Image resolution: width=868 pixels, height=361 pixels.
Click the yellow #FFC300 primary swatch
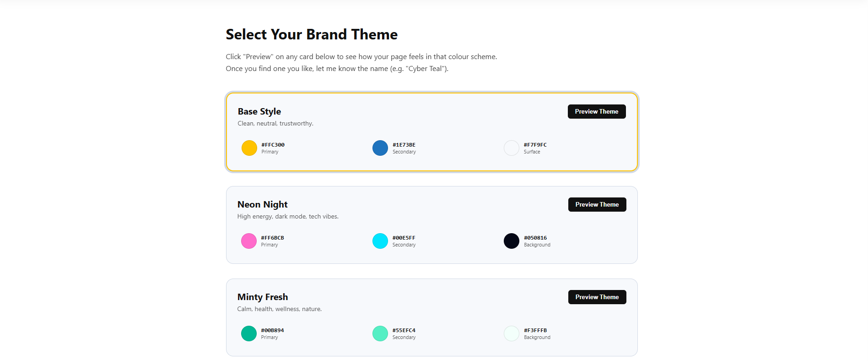[249, 148]
